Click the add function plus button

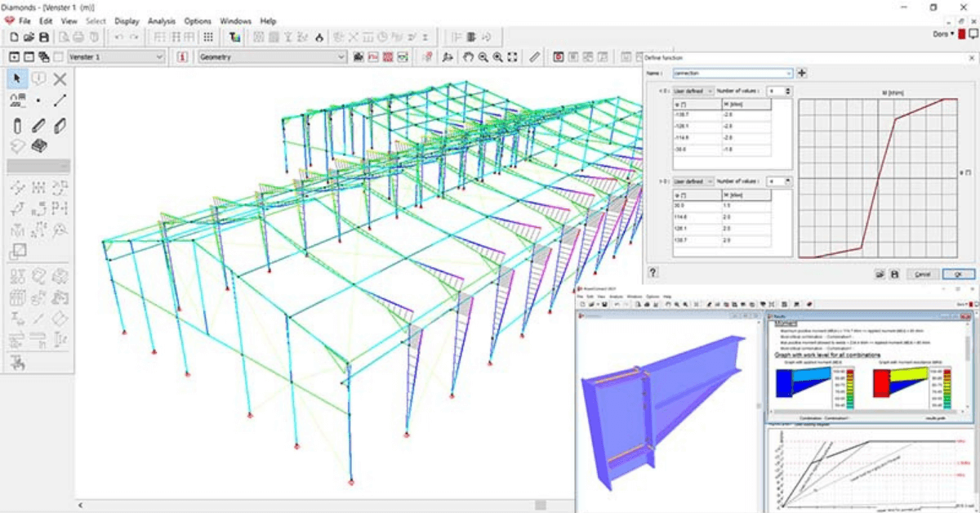pyautogui.click(x=802, y=74)
